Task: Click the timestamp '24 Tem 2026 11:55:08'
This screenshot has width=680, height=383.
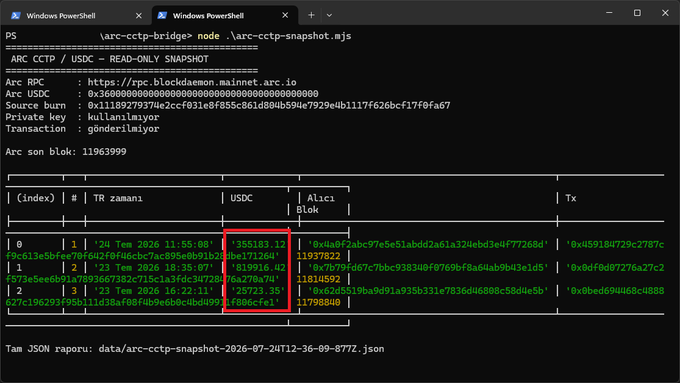Action: tap(154, 245)
